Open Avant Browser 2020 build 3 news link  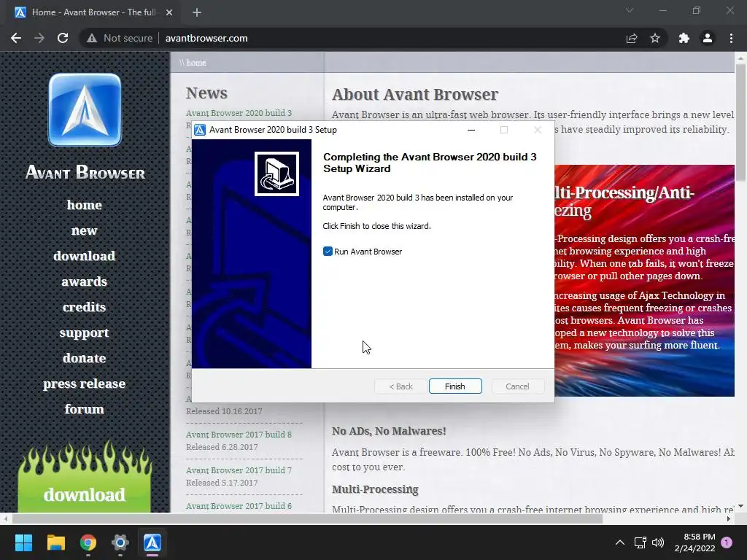(239, 113)
